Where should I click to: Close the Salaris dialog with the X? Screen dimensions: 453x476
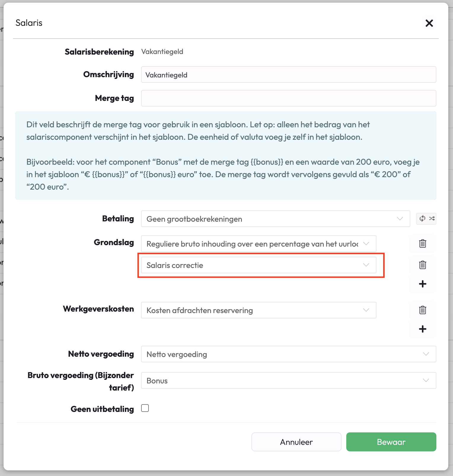point(429,23)
